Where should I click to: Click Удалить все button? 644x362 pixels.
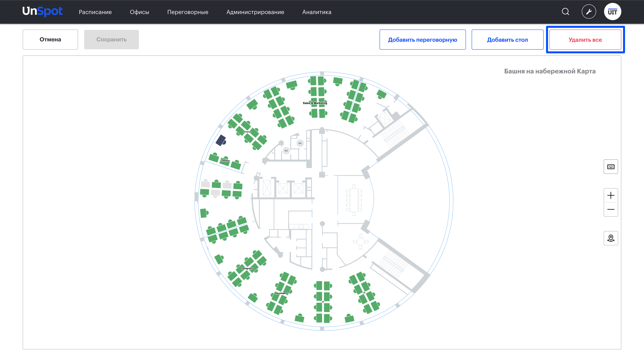[585, 39]
